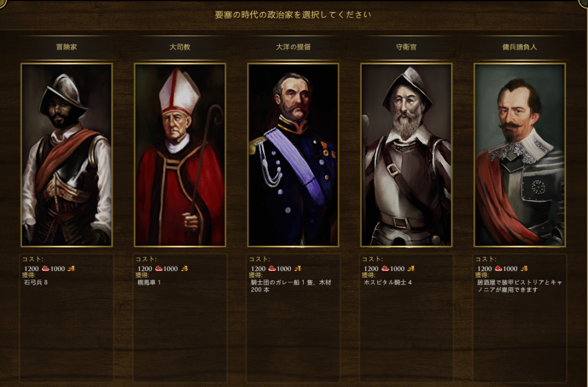Click the coin icon in 大洋の提督 cost
This screenshot has width=588, height=387.
pyautogui.click(x=298, y=269)
